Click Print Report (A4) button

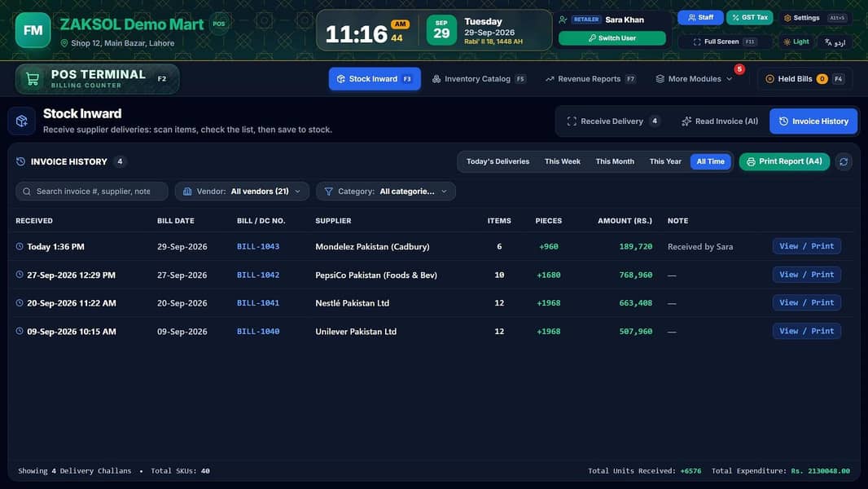[784, 161]
